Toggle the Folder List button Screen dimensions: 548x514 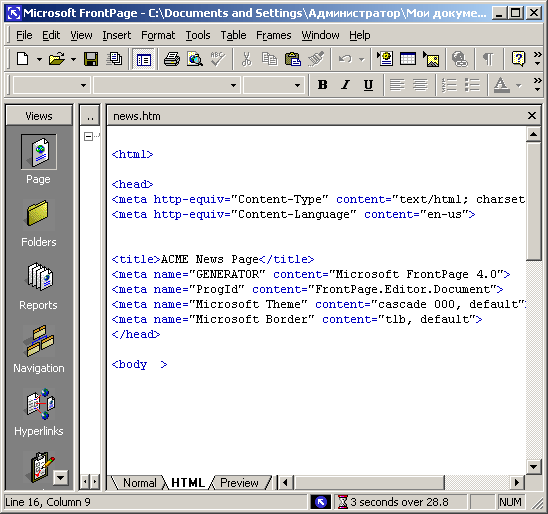coord(143,59)
